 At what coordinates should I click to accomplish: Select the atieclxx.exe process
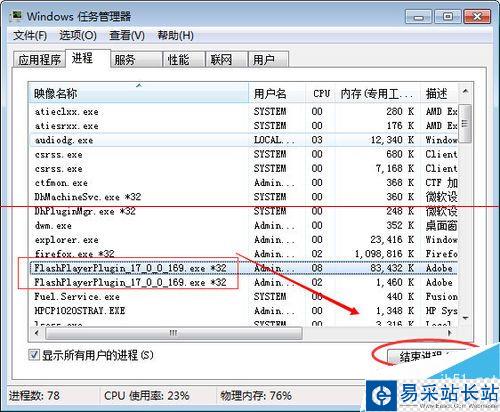(243, 111)
